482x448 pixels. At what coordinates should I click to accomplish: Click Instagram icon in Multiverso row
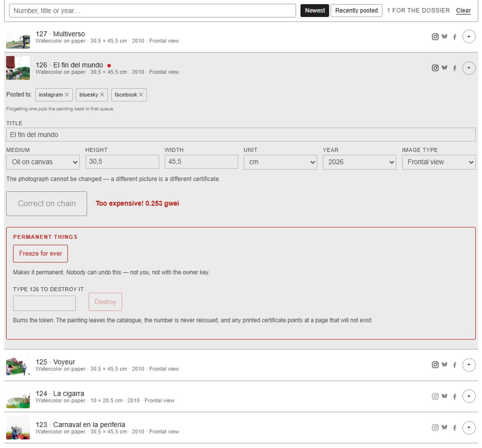coord(435,37)
